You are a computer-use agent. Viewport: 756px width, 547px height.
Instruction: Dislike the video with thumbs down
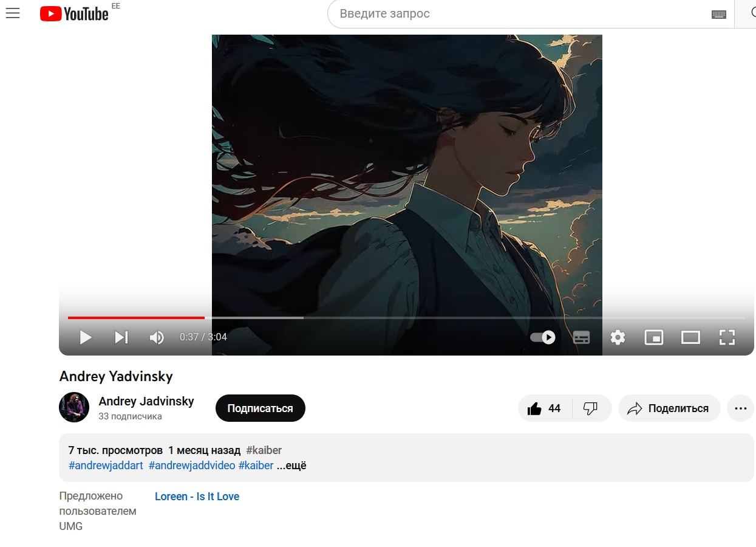591,408
